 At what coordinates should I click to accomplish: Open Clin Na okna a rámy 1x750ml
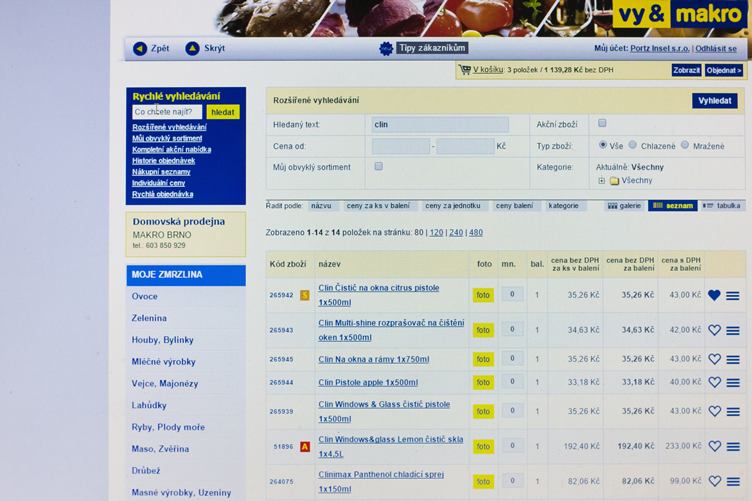pos(374,359)
